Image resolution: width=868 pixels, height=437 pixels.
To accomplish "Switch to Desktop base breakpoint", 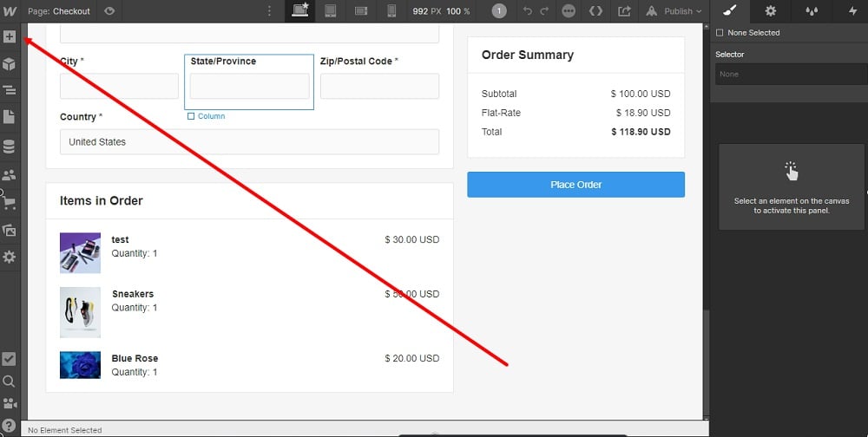I will (300, 11).
